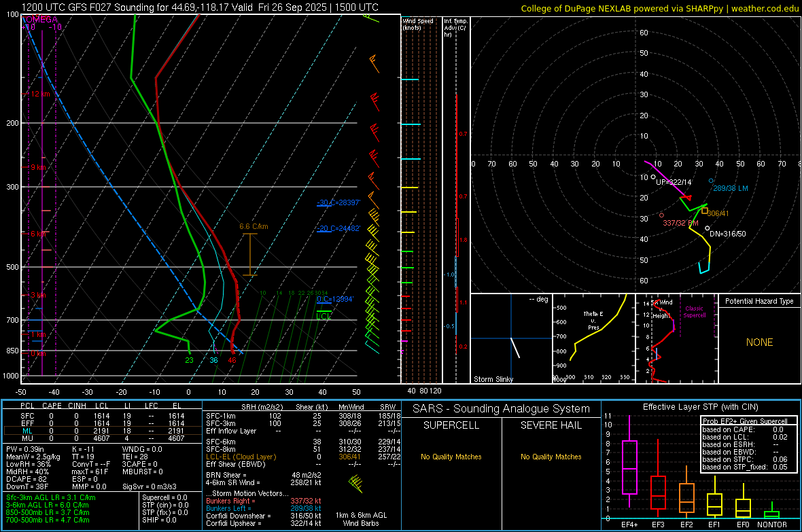Select the ML parcel row label

(x=27, y=431)
